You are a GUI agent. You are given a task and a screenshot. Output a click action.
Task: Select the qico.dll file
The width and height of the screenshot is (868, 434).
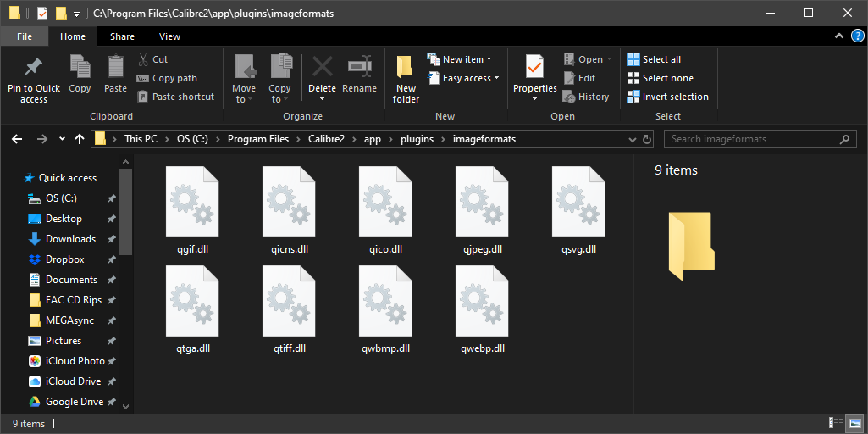pos(385,210)
